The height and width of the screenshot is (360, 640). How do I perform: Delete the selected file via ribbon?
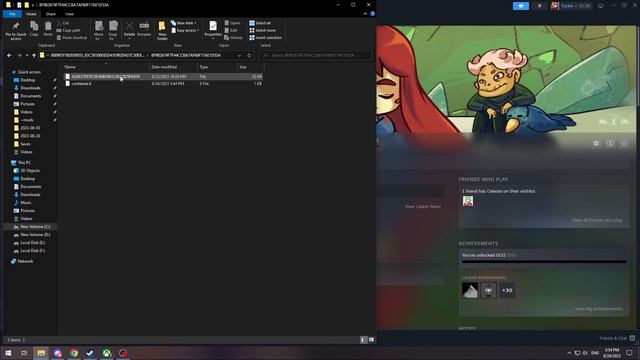point(129,30)
